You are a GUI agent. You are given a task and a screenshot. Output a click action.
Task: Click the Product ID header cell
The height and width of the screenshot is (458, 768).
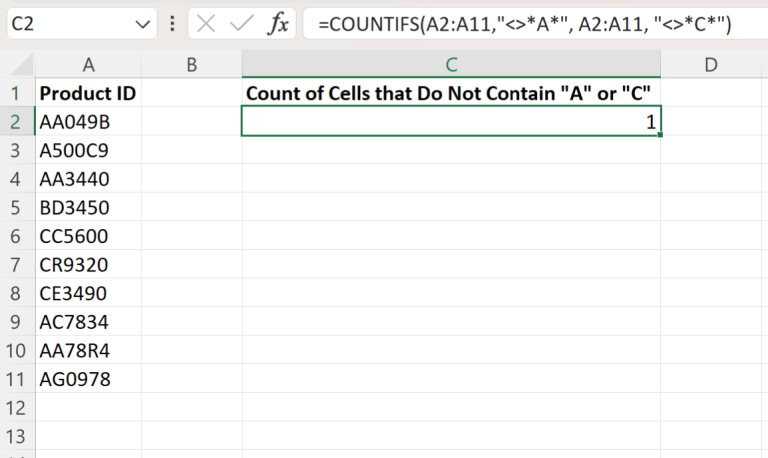(88, 94)
